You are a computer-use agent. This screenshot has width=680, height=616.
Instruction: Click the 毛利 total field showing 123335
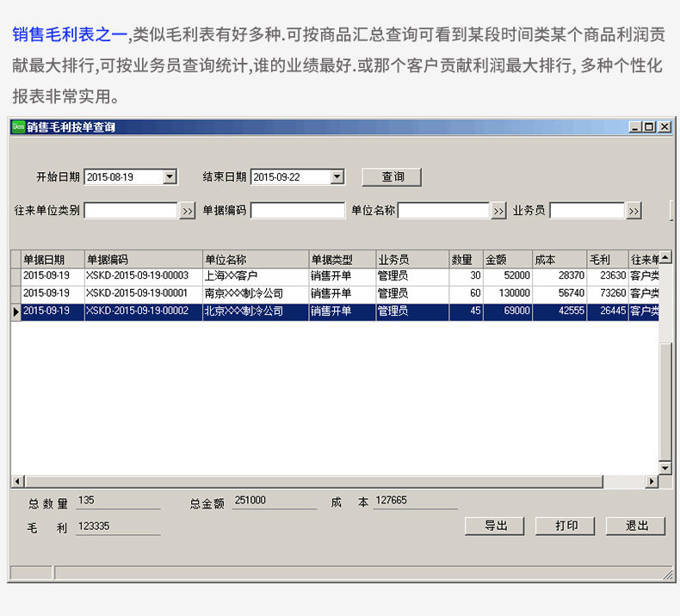[x=118, y=527]
